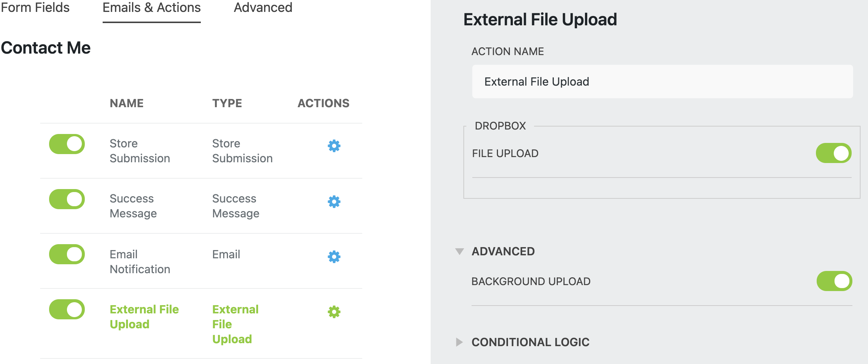This screenshot has width=868, height=364.
Task: Turn off the External File Upload action
Action: click(67, 309)
